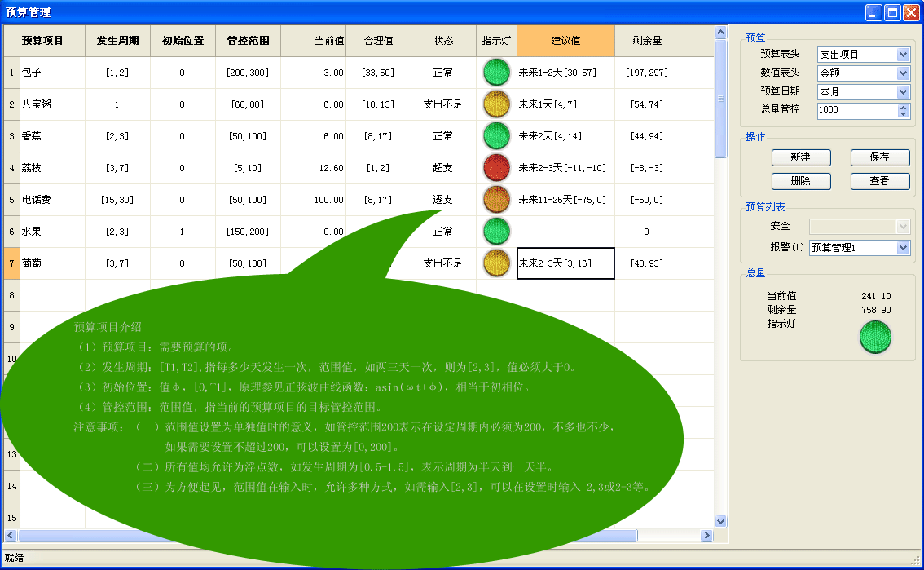Select the 香蕉 cell
Viewport: 924px width, 570px height.
(x=52, y=136)
